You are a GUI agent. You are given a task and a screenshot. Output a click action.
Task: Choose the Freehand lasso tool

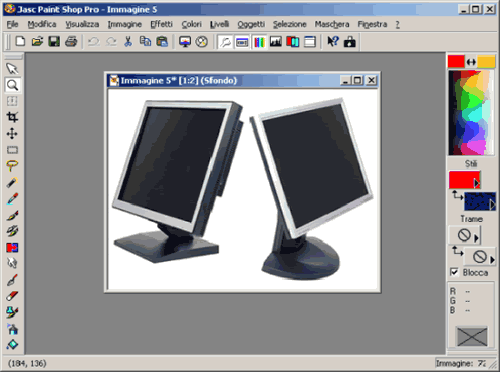[12, 166]
